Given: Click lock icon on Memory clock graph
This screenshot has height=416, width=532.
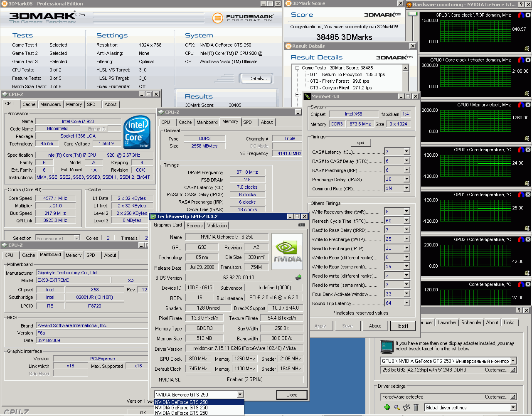Looking at the screenshot, I should [x=527, y=138].
